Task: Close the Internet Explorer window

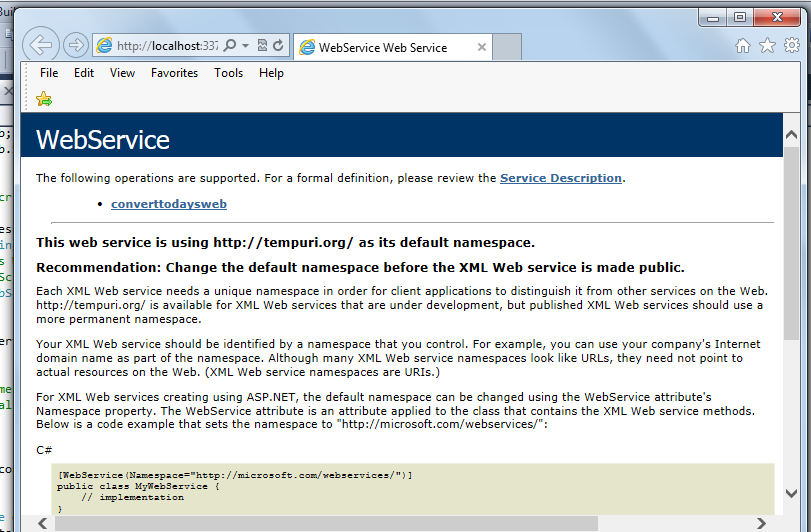Action: 777,18
